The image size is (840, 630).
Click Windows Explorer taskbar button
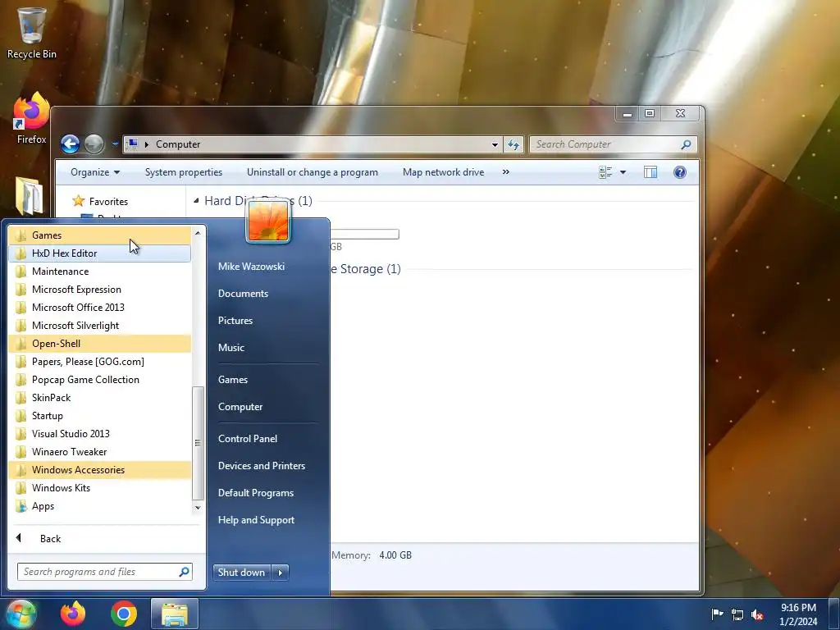pyautogui.click(x=175, y=614)
